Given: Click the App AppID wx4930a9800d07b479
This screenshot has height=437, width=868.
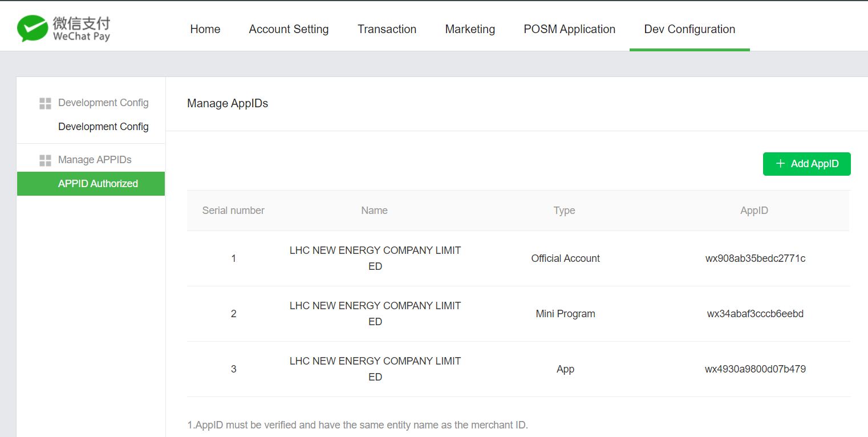Looking at the screenshot, I should tap(755, 369).
